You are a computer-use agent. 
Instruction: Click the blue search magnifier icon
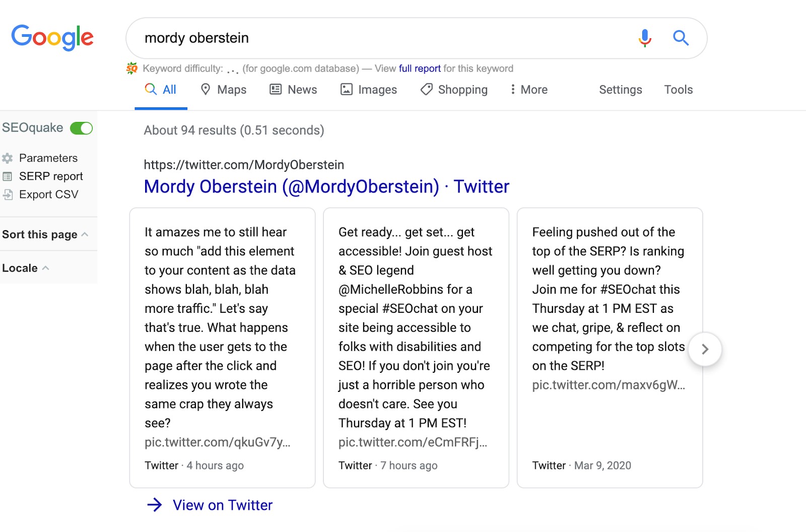pos(681,38)
